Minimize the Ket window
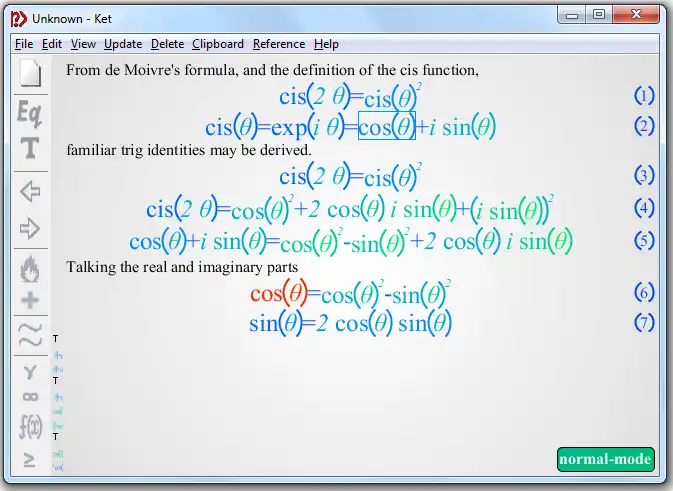The image size is (673, 491). tap(572, 15)
